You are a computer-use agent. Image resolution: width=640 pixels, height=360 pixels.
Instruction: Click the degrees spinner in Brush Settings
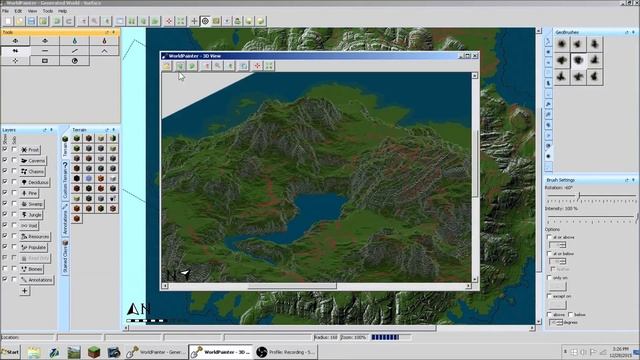556,322
